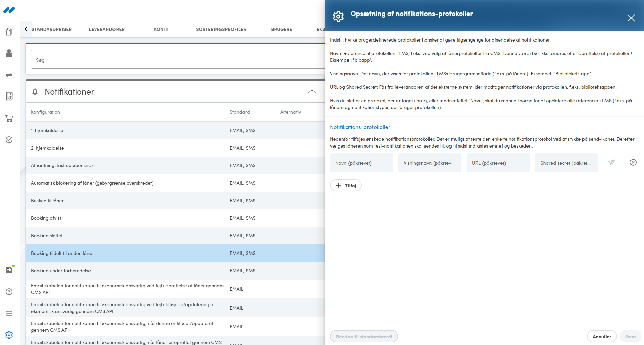Switch to the SORTERINGSPROFILER tab
644x345 pixels.
click(x=221, y=29)
